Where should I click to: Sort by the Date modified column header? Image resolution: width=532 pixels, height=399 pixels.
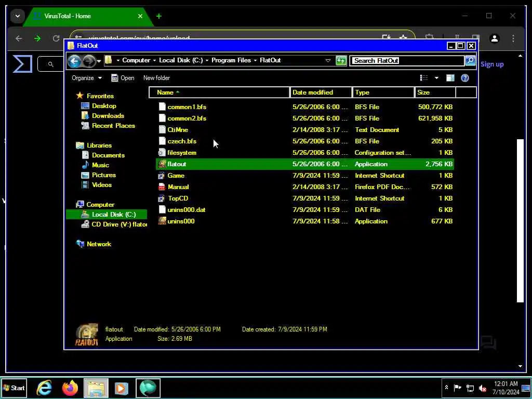pos(321,92)
